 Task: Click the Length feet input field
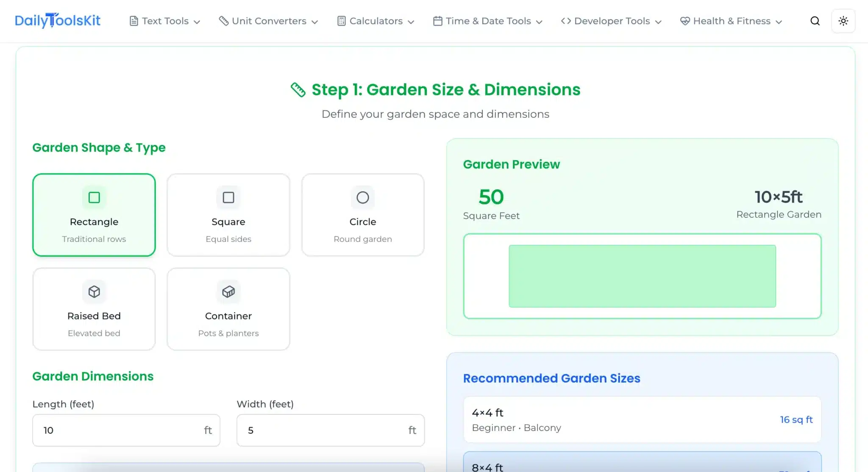tap(126, 430)
